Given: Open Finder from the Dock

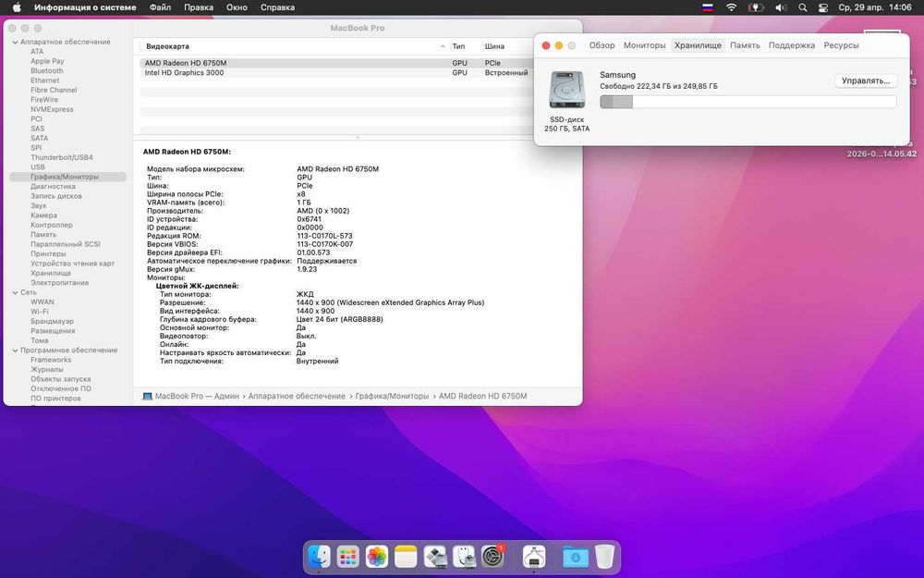Looking at the screenshot, I should click(x=320, y=556).
